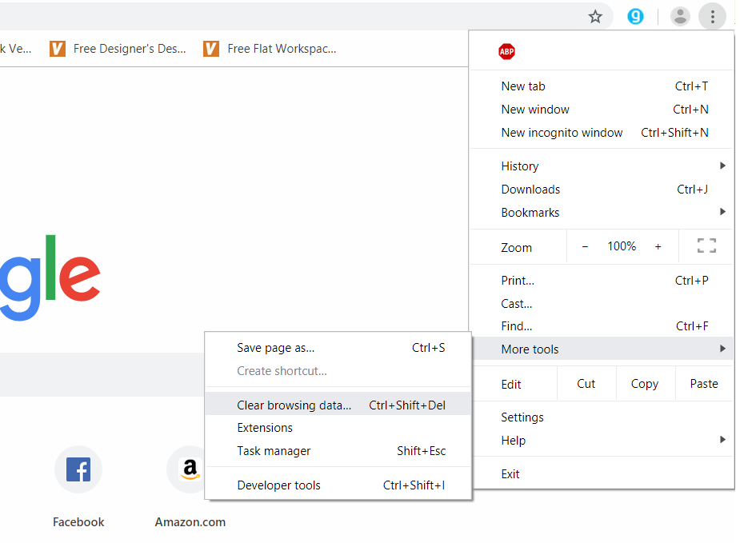Image resolution: width=756 pixels, height=543 pixels.
Task: Click the user profile avatar icon
Action: pos(680,17)
